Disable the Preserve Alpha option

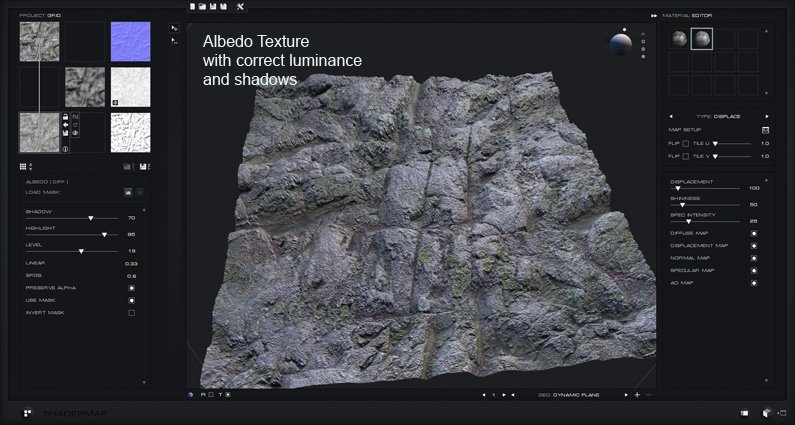coord(131,288)
